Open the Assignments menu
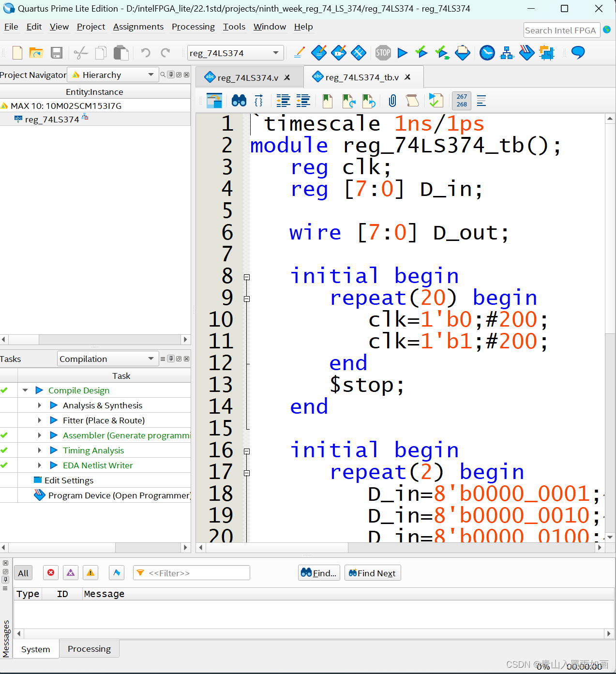This screenshot has height=674, width=616. [x=138, y=27]
